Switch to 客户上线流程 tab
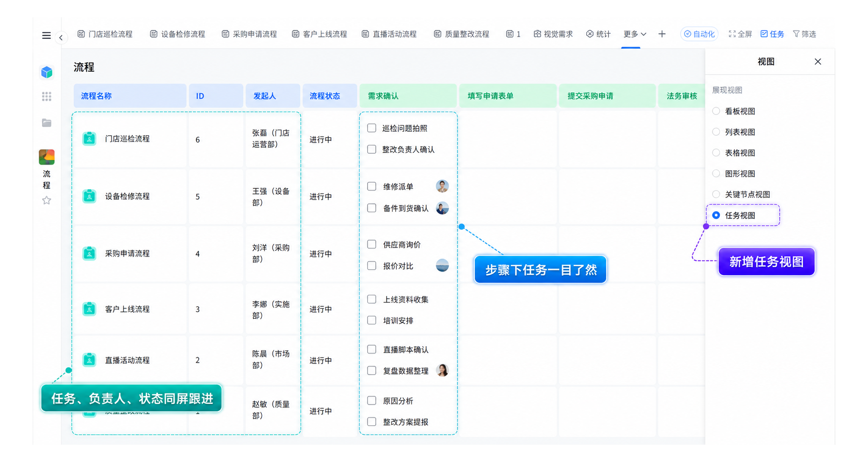Screen dimensions: 868x462 [319, 34]
